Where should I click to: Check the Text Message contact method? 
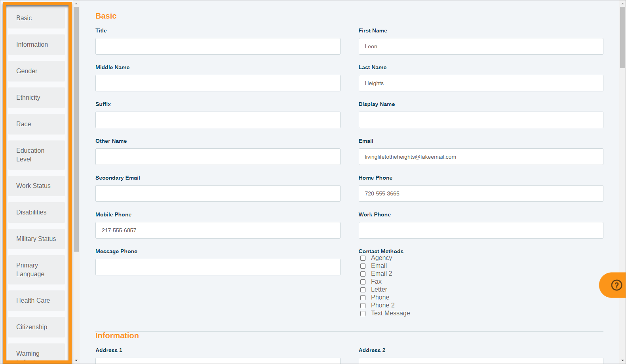pyautogui.click(x=363, y=314)
